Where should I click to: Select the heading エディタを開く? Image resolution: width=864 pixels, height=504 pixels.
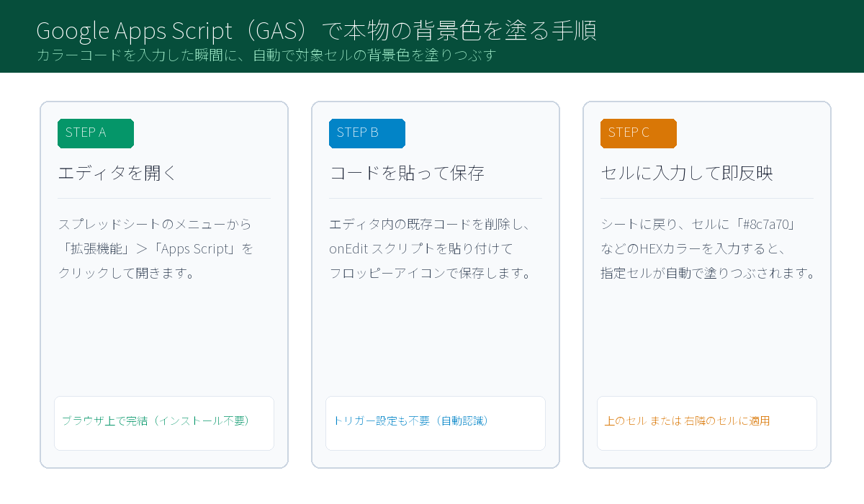(x=117, y=174)
